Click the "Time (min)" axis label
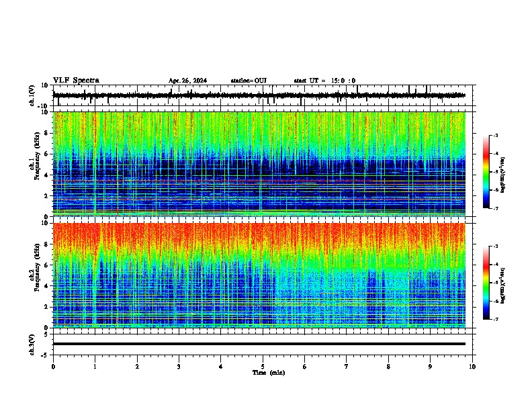Viewport: 532px width, 411px height. (269, 373)
